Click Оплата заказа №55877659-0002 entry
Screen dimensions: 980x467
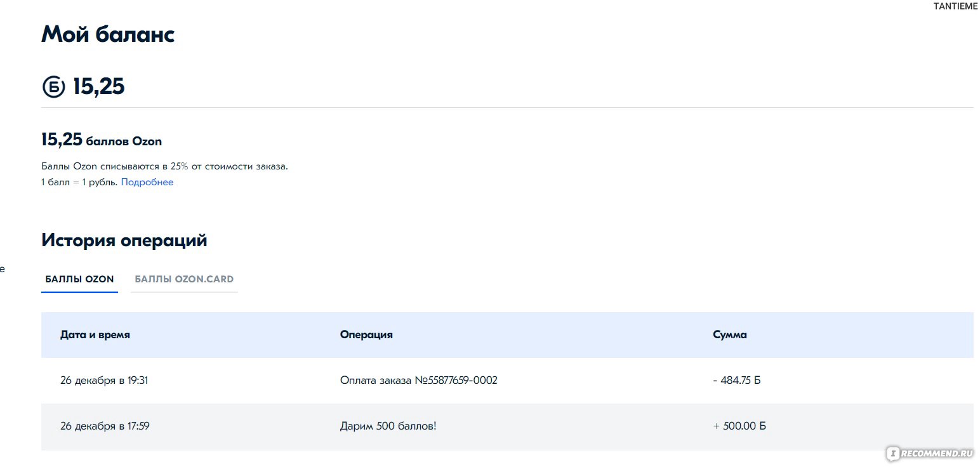419,381
